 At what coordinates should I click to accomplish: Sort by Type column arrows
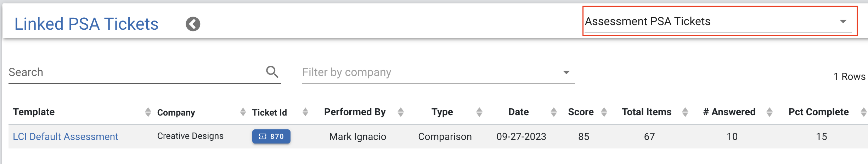(479, 112)
